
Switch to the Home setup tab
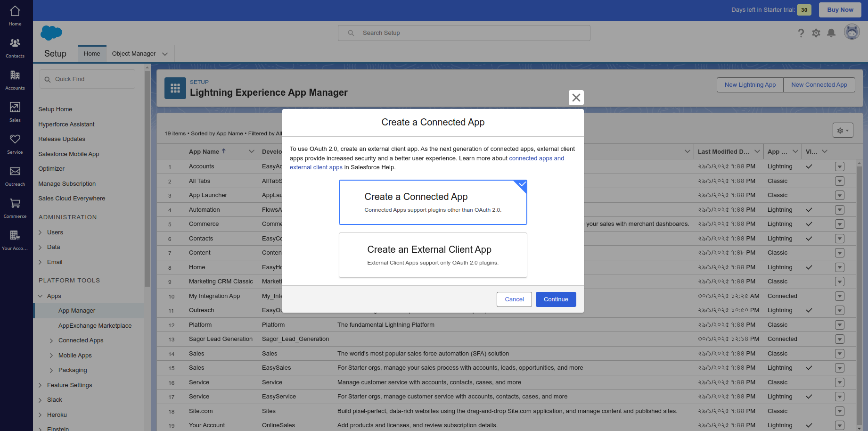tap(92, 54)
